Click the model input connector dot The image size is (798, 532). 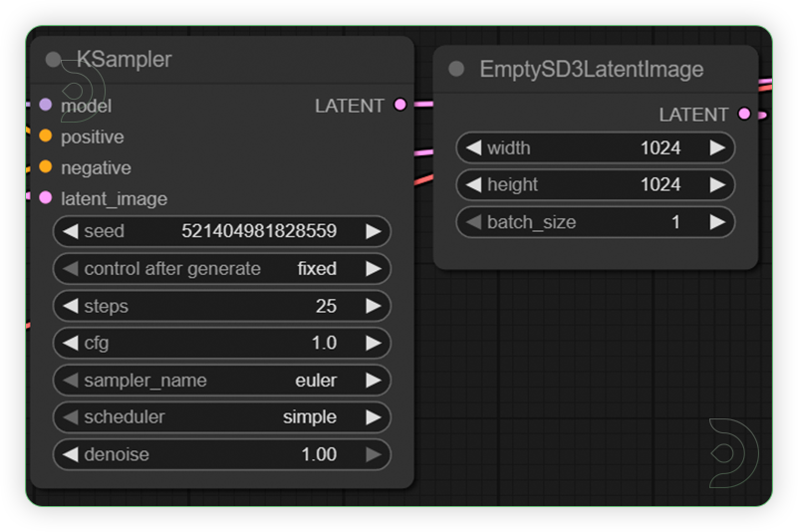pyautogui.click(x=46, y=105)
